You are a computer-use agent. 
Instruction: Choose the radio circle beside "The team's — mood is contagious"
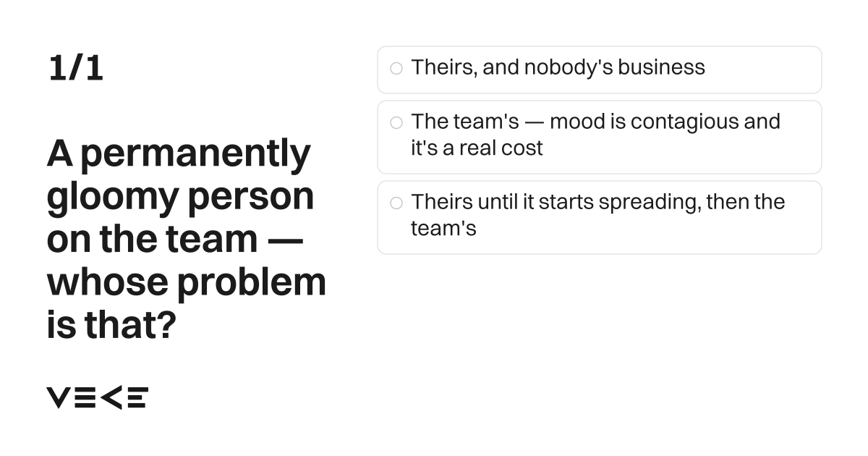coord(396,122)
